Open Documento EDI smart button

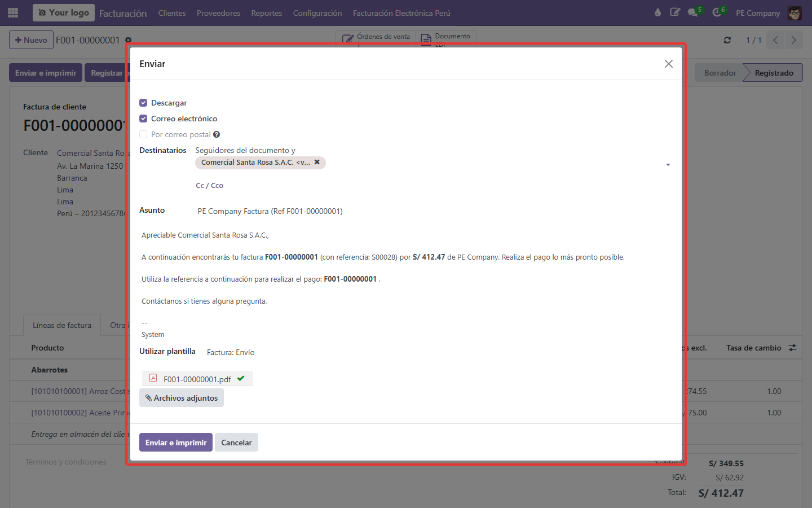(x=445, y=38)
